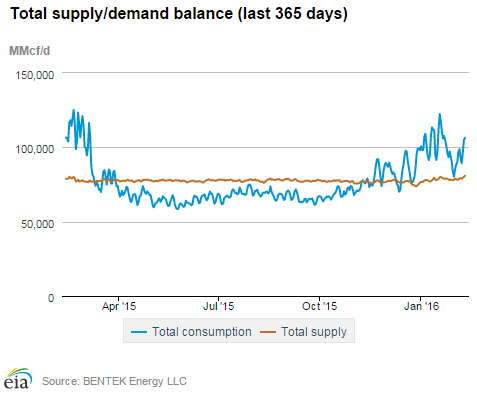Click the Jul '15 x-axis label
Screen dimensions: 477x393
219,306
